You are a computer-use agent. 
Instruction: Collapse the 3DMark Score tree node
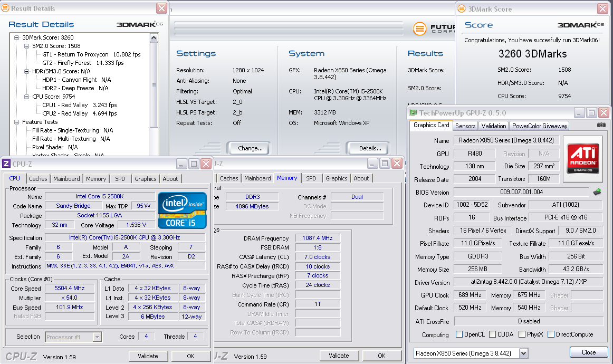pos(17,37)
